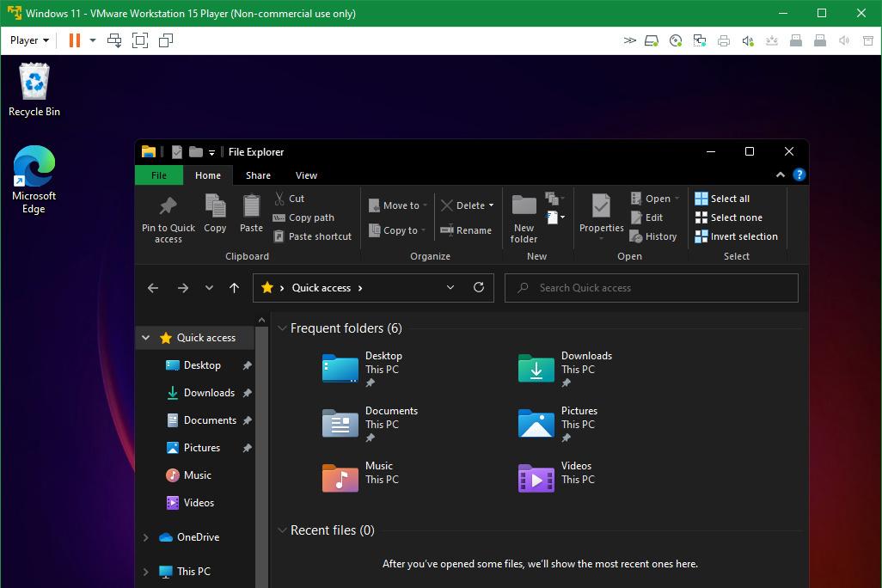Click the Search Quick access field
The width and height of the screenshot is (882, 588).
pos(652,288)
